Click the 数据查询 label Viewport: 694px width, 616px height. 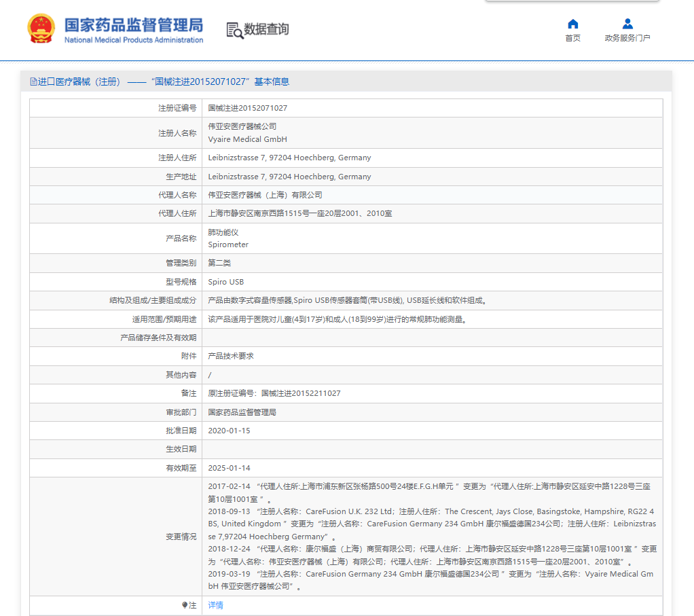pyautogui.click(x=266, y=29)
